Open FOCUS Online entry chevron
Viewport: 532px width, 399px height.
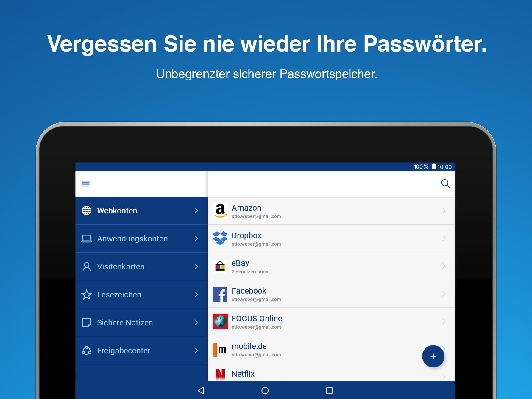[444, 322]
